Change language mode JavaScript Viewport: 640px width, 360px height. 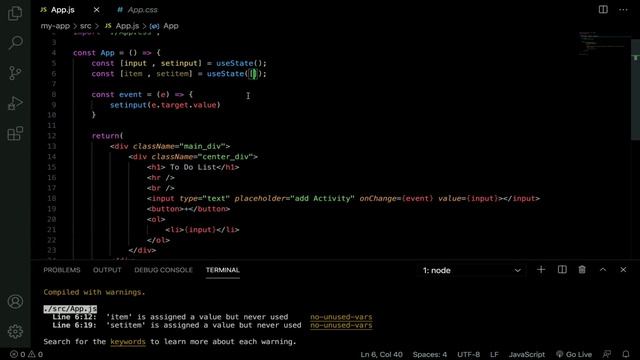coord(527,354)
